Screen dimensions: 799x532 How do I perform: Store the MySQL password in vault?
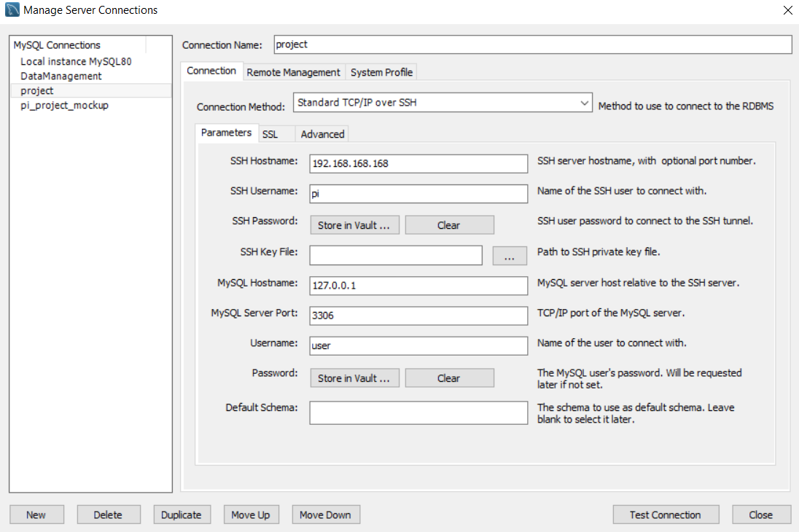(x=354, y=378)
